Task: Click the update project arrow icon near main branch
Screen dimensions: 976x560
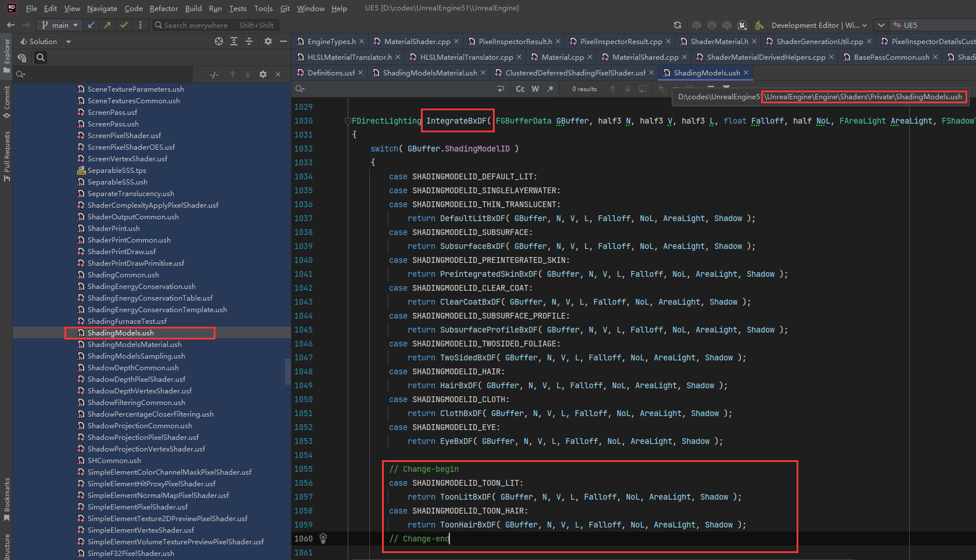Action: (x=91, y=25)
